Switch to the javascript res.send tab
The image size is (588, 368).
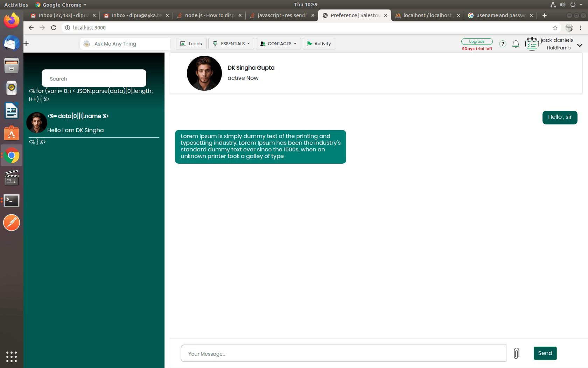click(x=282, y=15)
